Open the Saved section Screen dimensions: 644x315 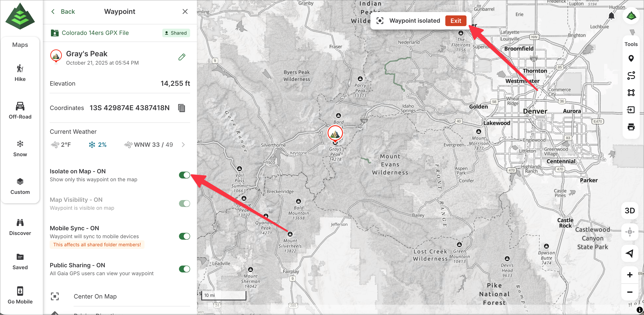pos(20,261)
